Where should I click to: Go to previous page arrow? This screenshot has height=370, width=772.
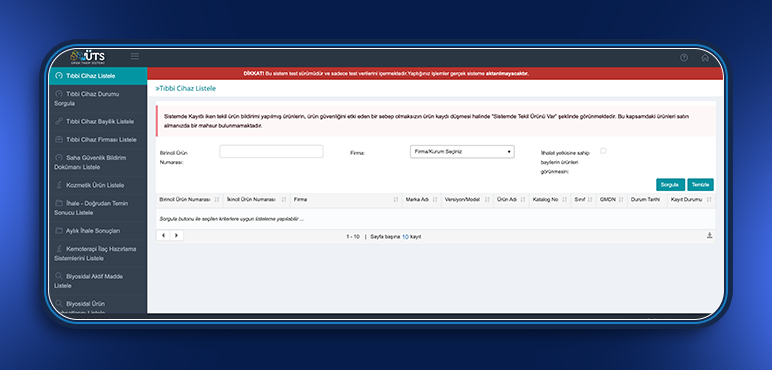163,236
